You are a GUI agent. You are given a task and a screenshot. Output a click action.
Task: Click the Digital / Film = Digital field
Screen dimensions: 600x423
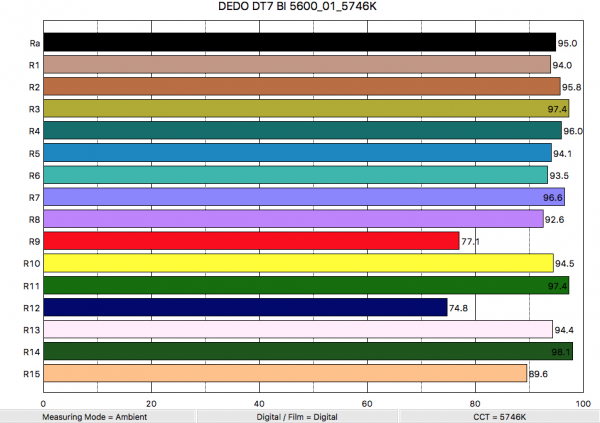pyautogui.click(x=297, y=415)
